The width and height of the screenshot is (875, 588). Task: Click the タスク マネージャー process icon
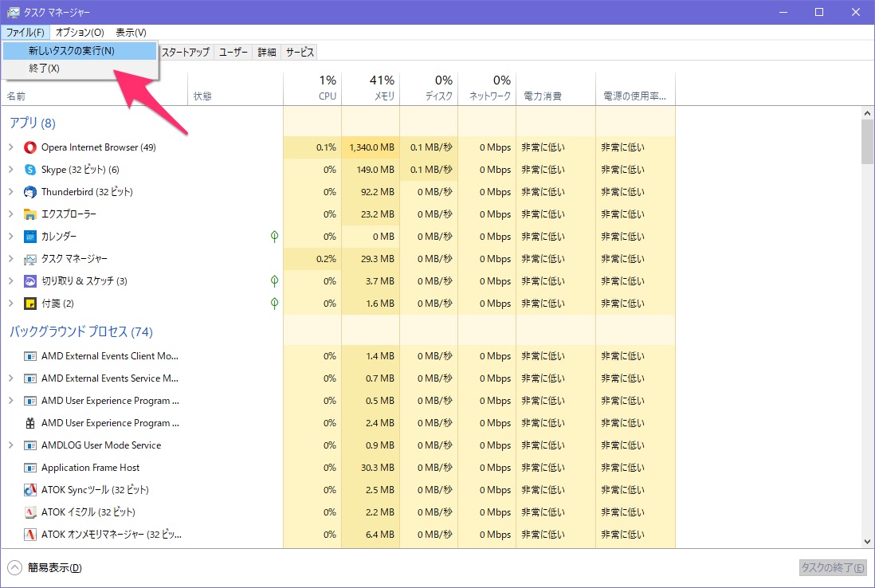30,259
